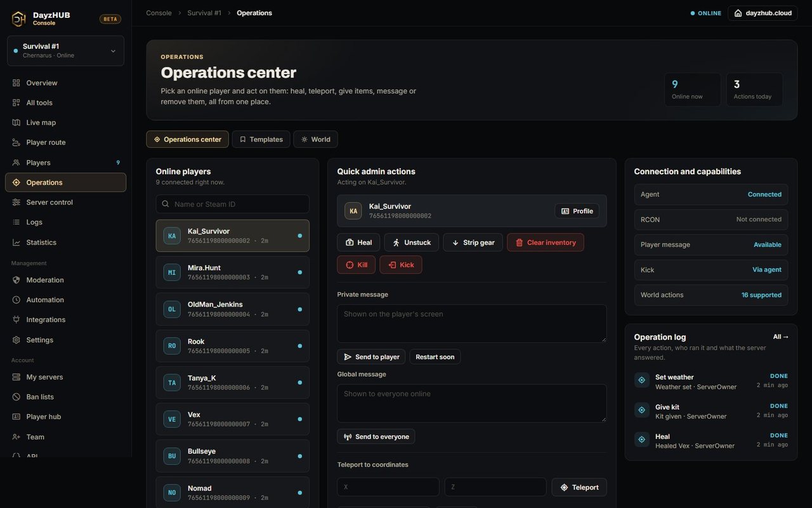This screenshot has height=508, width=812.
Task: Heal the selected player
Action: (358, 243)
